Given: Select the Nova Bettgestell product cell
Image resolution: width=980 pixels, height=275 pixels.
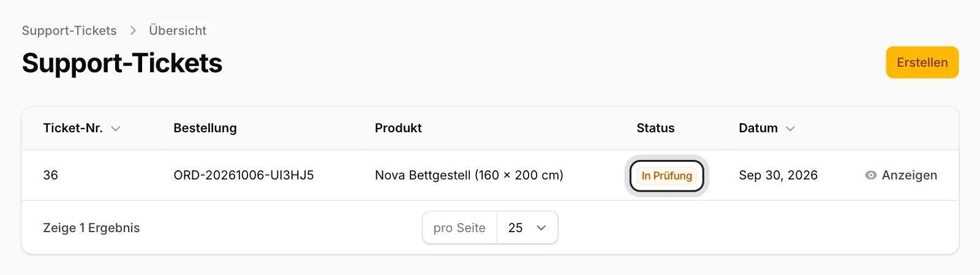Looking at the screenshot, I should click(x=469, y=175).
